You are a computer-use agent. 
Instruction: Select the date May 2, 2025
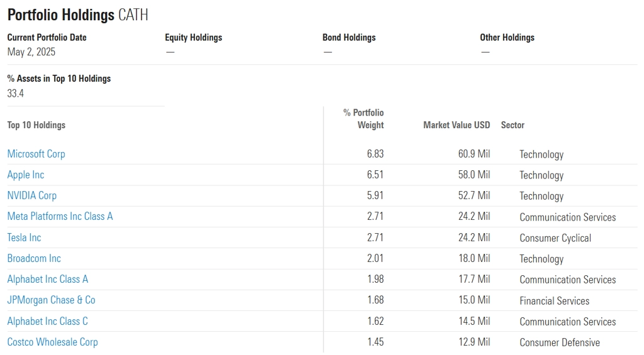(x=31, y=52)
